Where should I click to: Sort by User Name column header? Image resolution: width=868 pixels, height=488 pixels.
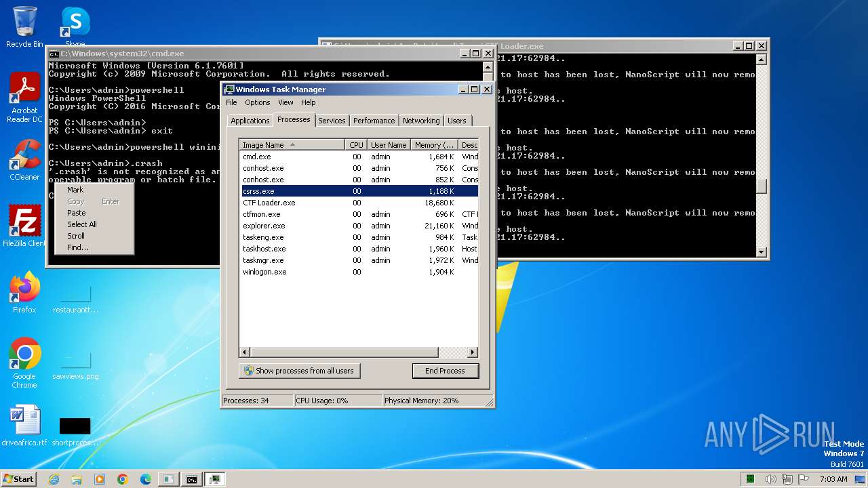click(389, 145)
